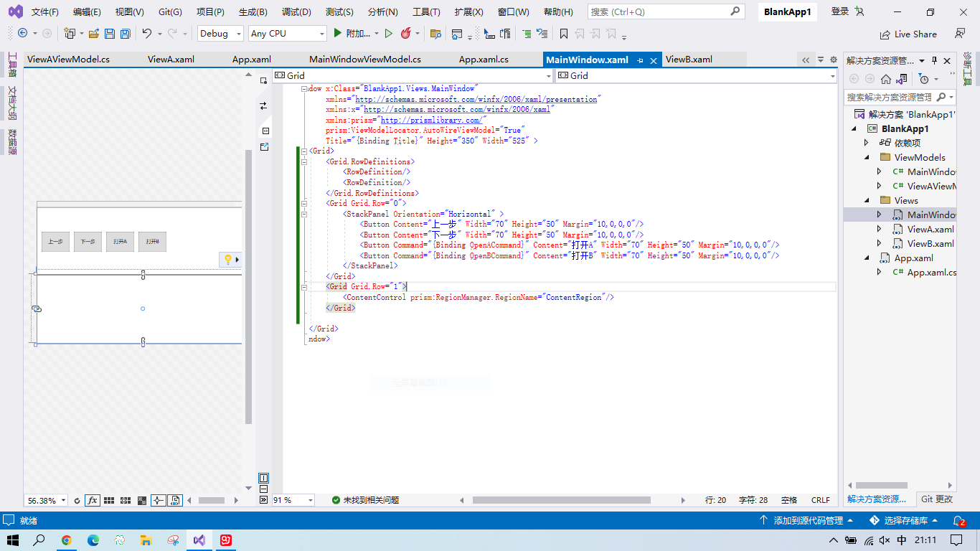Viewport: 980px width, 551px height.
Task: Click the Home icon in Solution Explorer
Action: click(x=886, y=79)
